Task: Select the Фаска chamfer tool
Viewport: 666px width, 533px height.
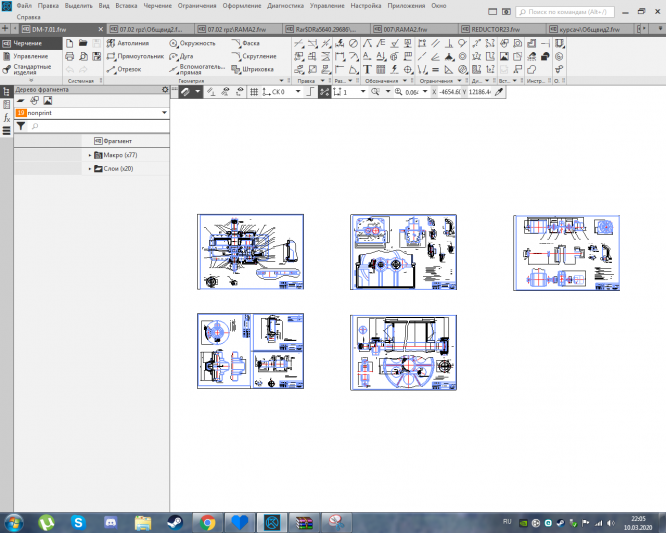Action: (x=246, y=44)
